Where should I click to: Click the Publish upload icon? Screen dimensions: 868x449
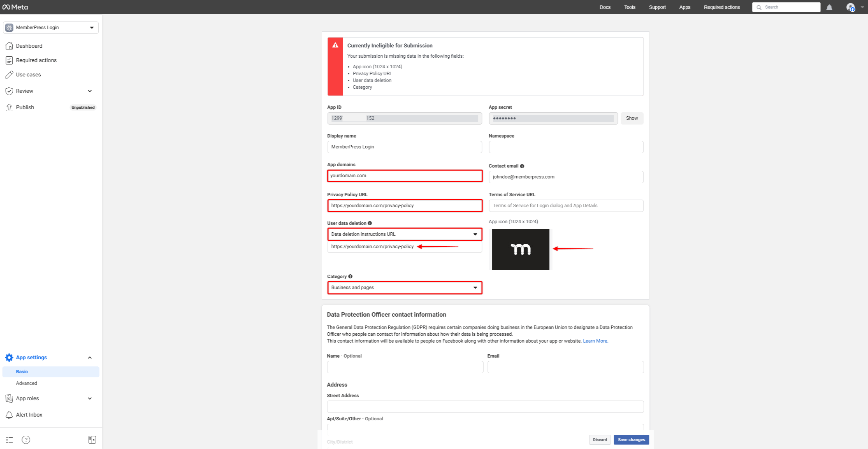point(9,107)
